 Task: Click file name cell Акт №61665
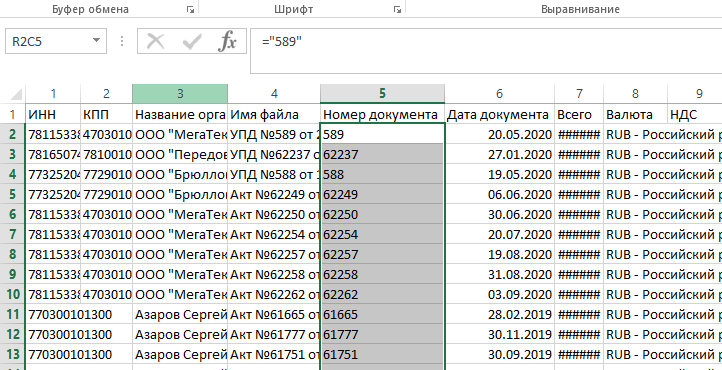[x=274, y=314]
